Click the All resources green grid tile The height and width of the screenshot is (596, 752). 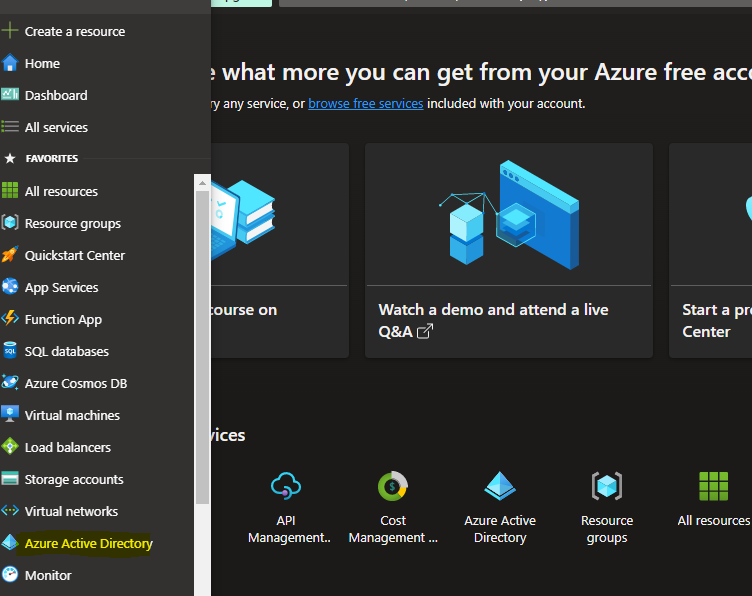(713, 486)
